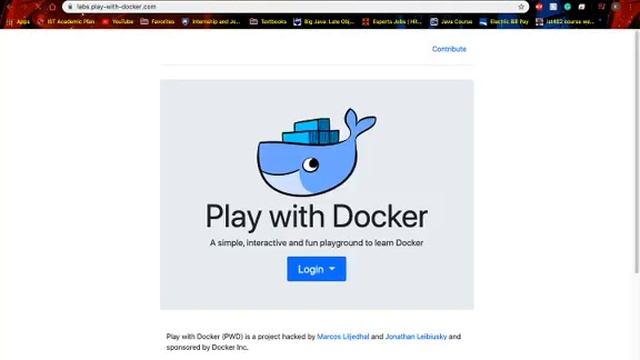Click the red extension icon beside the star

[x=539, y=7]
